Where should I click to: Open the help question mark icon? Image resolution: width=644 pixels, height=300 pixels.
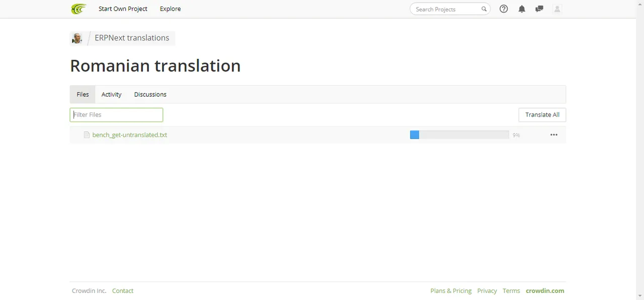click(504, 9)
